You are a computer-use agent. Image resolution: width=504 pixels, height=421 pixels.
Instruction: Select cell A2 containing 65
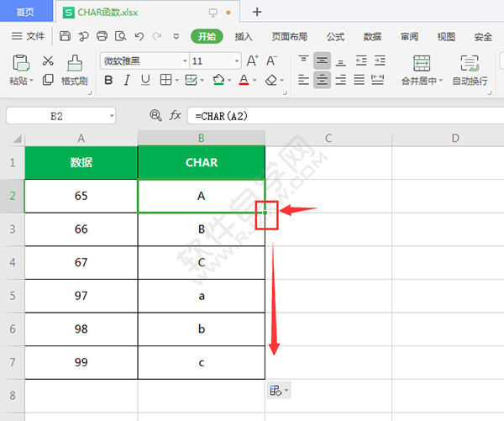(81, 196)
